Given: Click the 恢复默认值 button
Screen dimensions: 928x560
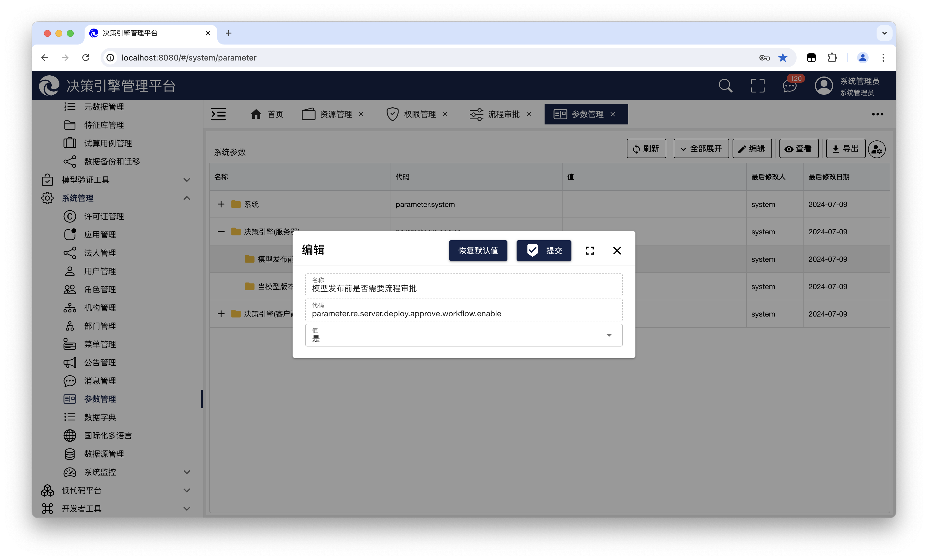Looking at the screenshot, I should point(478,251).
